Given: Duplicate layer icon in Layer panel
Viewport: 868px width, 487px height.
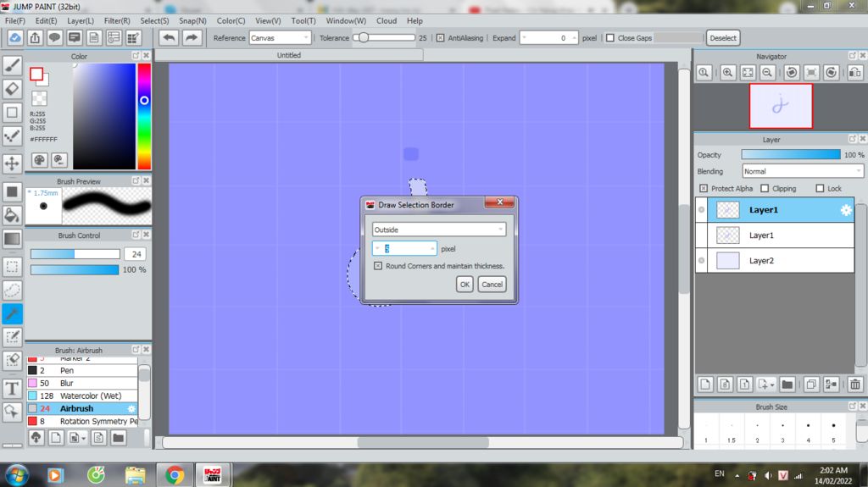Looking at the screenshot, I should click(x=811, y=384).
